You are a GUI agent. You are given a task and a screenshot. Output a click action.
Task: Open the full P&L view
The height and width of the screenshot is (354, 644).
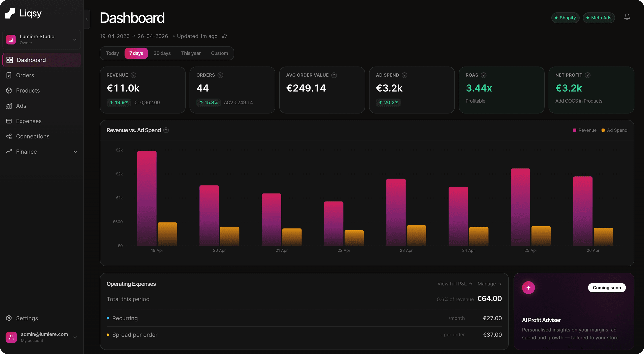(x=454, y=284)
